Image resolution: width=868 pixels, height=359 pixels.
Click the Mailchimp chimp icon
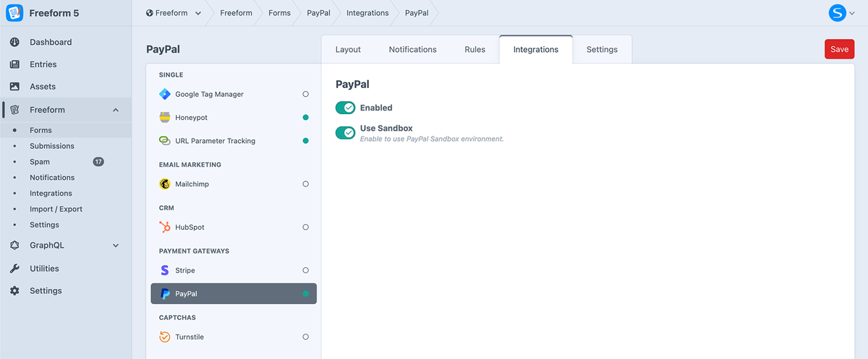(165, 184)
